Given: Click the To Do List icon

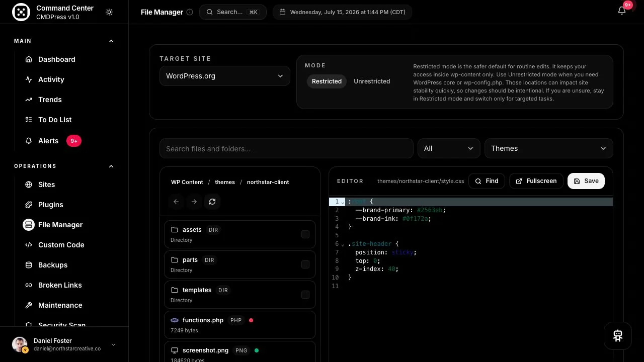Looking at the screenshot, I should (29, 120).
